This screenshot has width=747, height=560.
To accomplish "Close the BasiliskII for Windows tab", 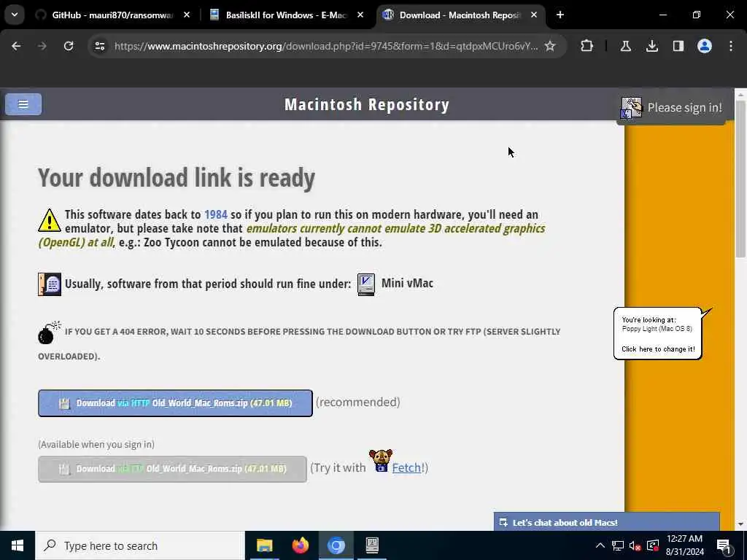I will pos(360,15).
